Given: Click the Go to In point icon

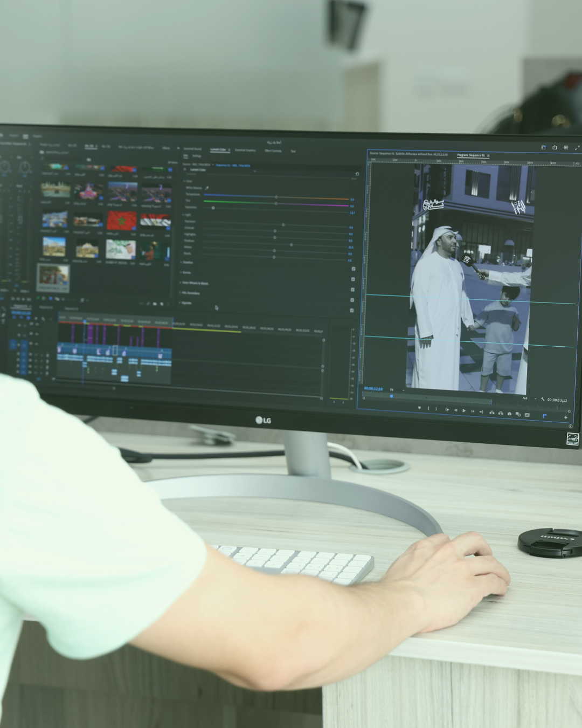Looking at the screenshot, I should 447,410.
